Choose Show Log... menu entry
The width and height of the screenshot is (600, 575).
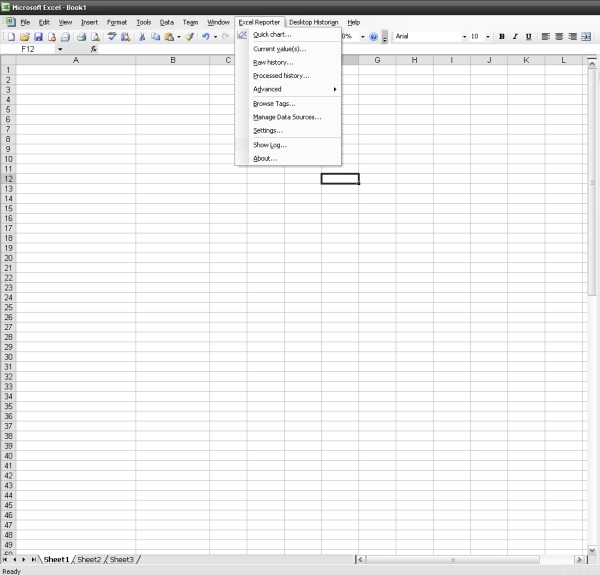coord(288,145)
